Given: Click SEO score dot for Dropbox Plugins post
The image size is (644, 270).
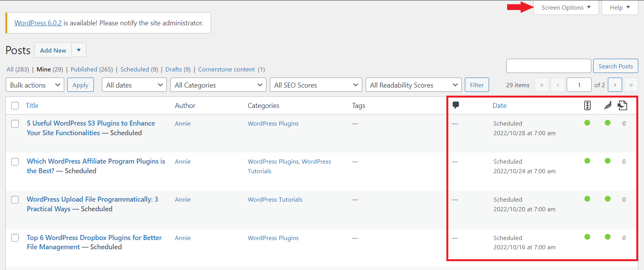Looking at the screenshot, I should [587, 237].
